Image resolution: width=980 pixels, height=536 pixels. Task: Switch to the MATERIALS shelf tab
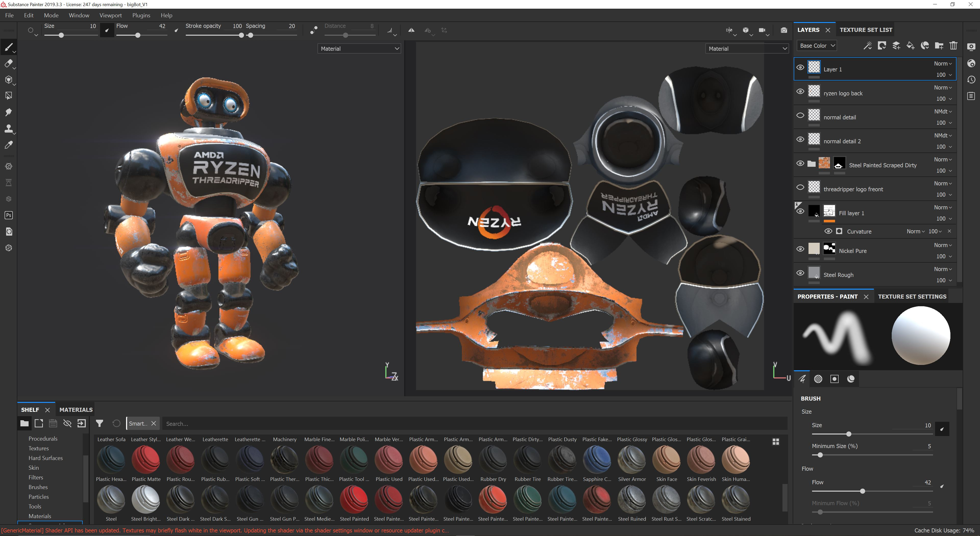point(76,410)
